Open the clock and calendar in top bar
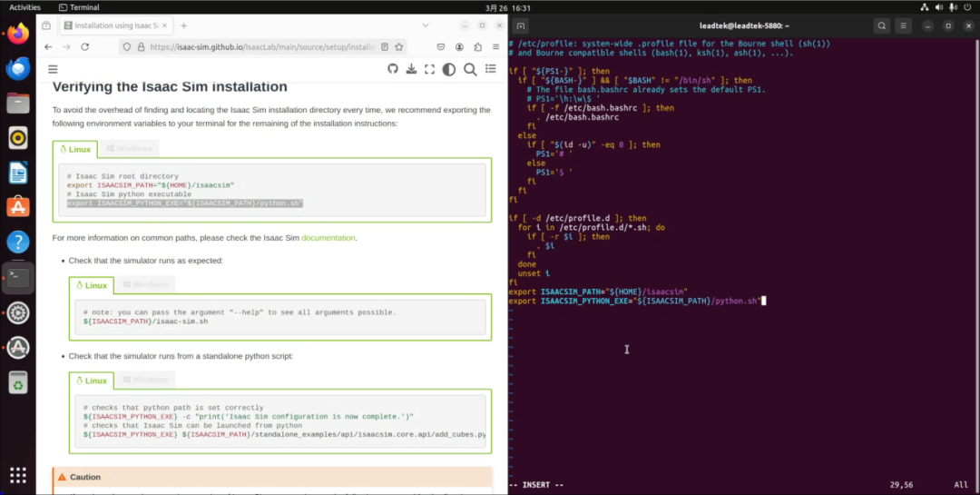 (x=507, y=8)
